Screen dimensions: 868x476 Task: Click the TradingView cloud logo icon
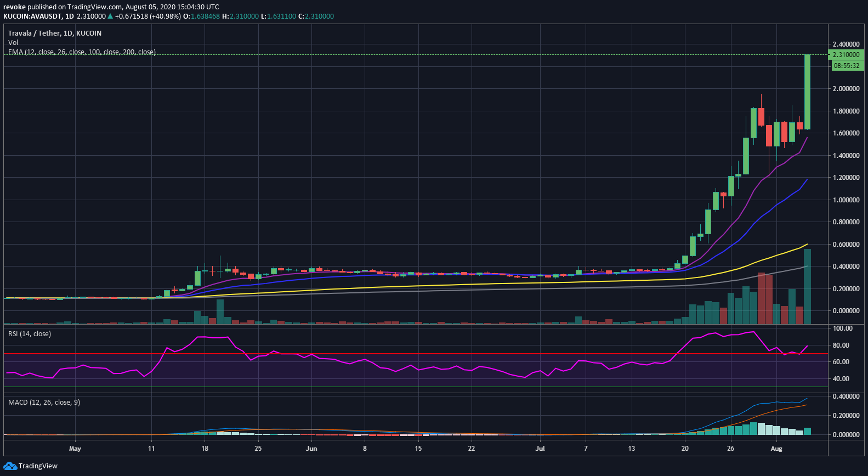click(10, 466)
